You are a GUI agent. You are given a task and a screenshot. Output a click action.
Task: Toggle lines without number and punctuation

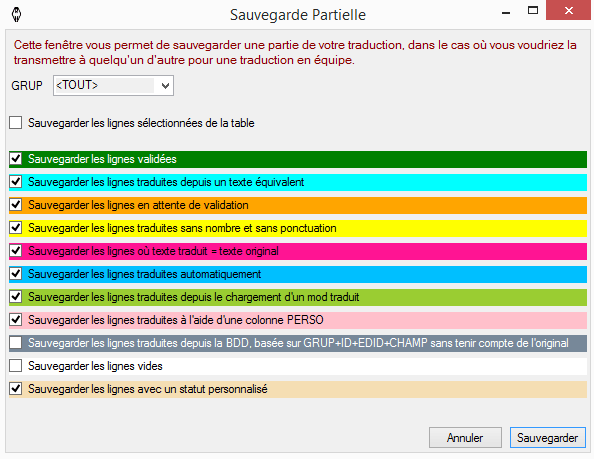point(16,228)
